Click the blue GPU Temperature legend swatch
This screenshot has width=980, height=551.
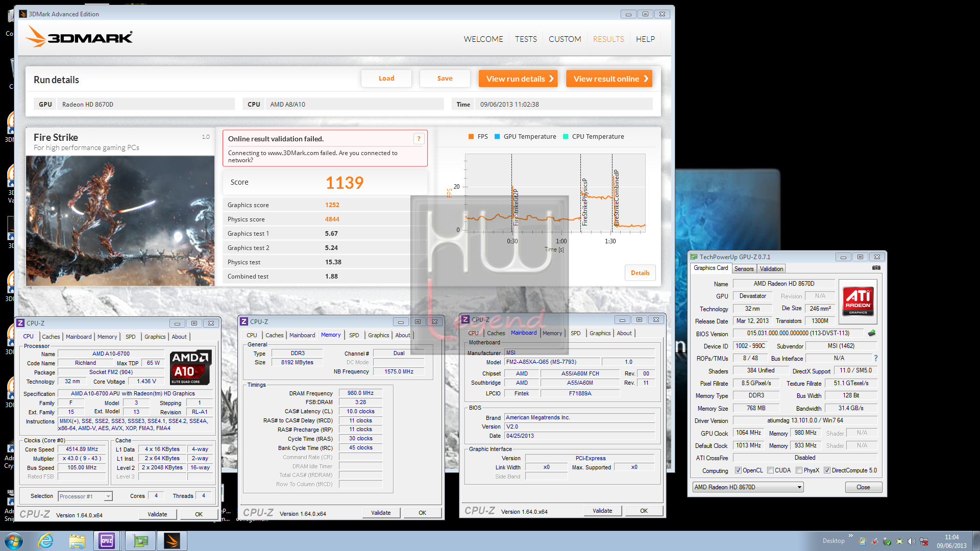coord(497,136)
